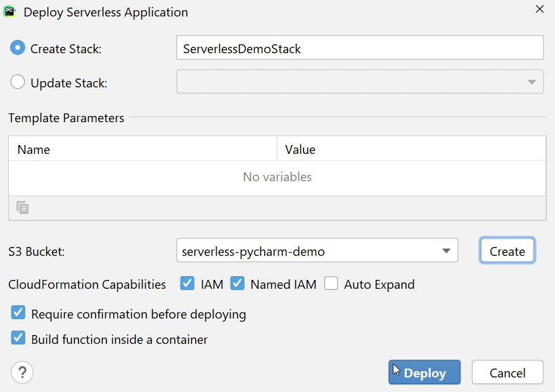
Task: Toggle Require confirmation before deploying
Action: point(18,313)
